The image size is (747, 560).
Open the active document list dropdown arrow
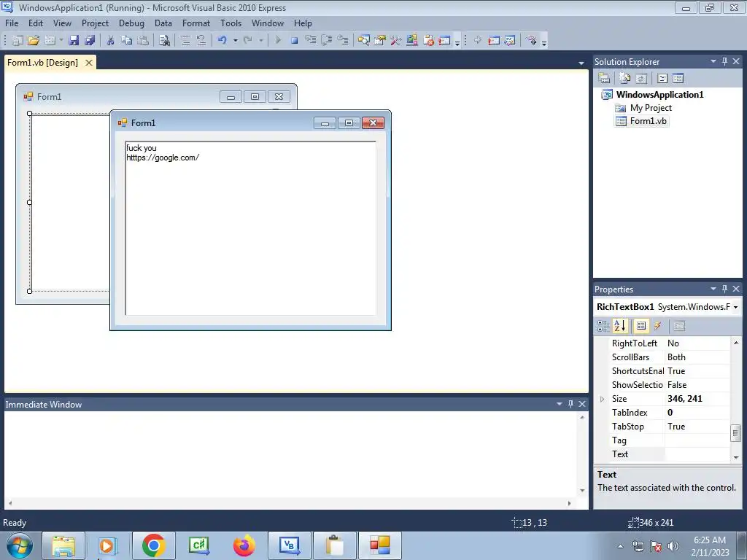pyautogui.click(x=581, y=63)
